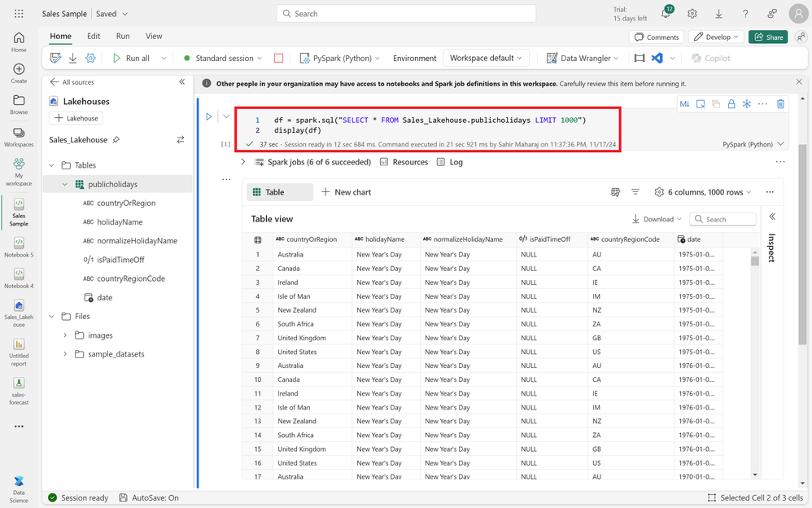
Task: Open the feedback icon in top bar
Action: click(772, 14)
